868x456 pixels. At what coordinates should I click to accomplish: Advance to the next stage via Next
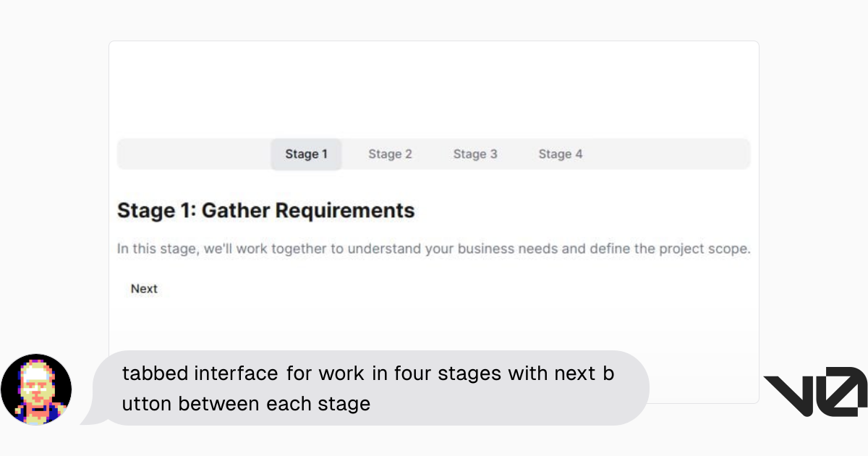click(x=143, y=288)
